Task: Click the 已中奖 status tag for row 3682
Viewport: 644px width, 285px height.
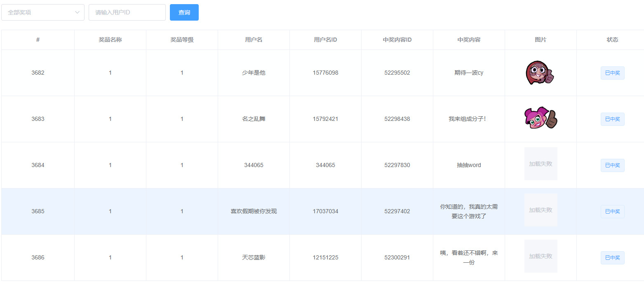Action: click(x=612, y=73)
